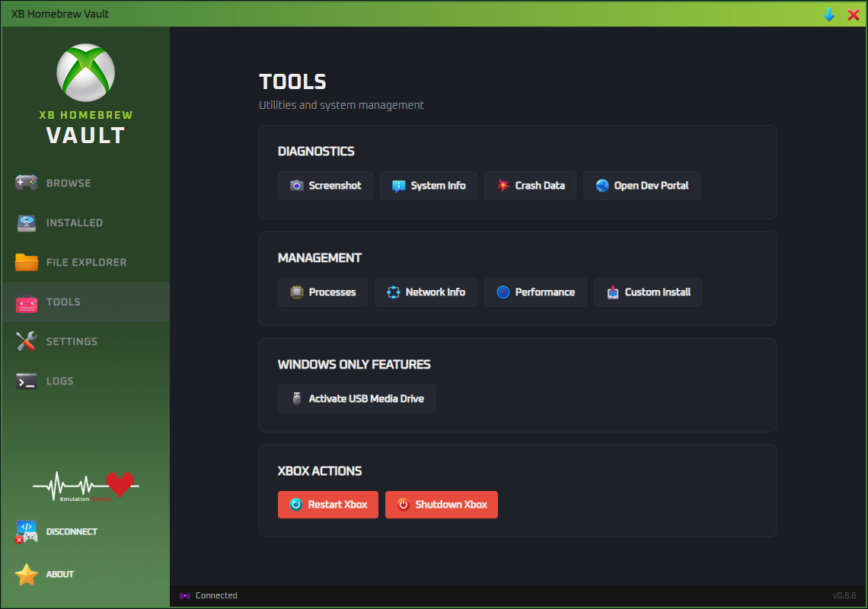Click the red Shutdown Xbox button
Image resolution: width=868 pixels, height=609 pixels.
pos(441,505)
